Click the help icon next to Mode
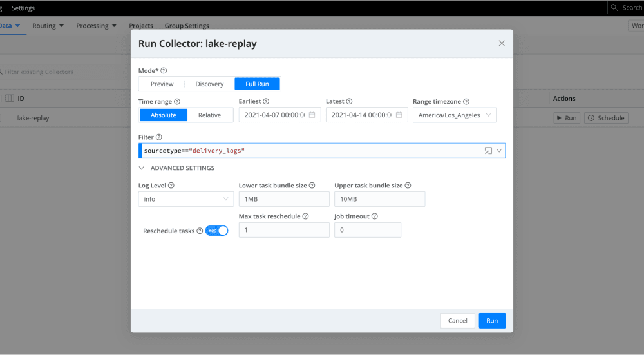644x355 pixels. [164, 70]
